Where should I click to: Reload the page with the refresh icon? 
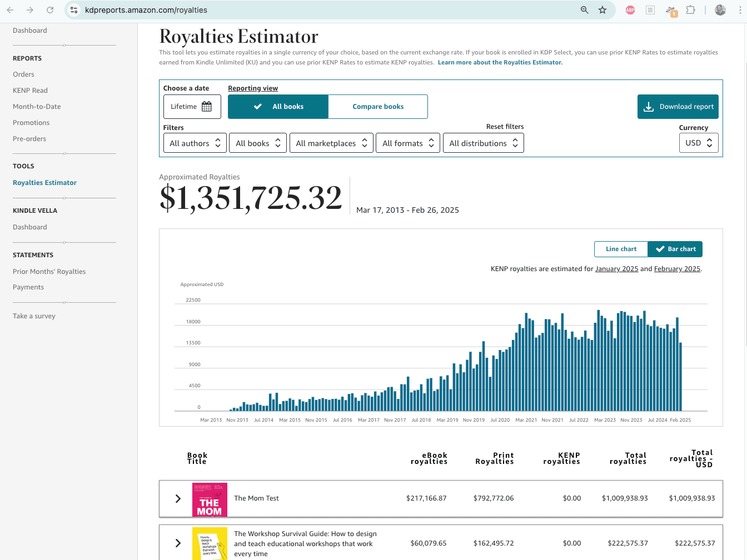(50, 9)
